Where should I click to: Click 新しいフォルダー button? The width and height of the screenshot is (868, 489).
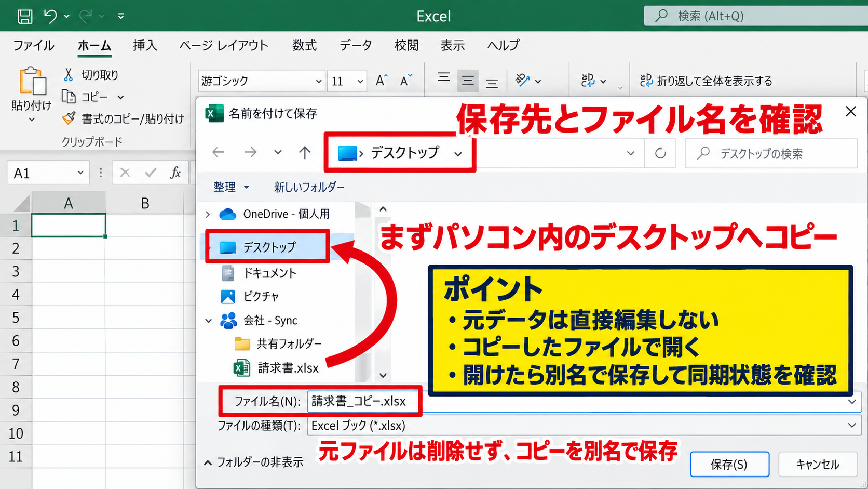tap(309, 187)
